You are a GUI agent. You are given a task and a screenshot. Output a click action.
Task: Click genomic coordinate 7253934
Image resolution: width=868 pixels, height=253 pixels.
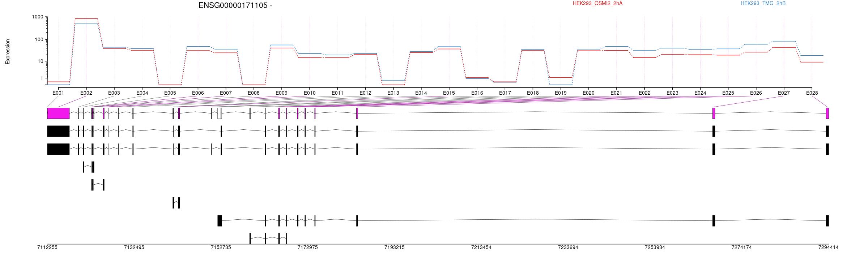point(655,248)
